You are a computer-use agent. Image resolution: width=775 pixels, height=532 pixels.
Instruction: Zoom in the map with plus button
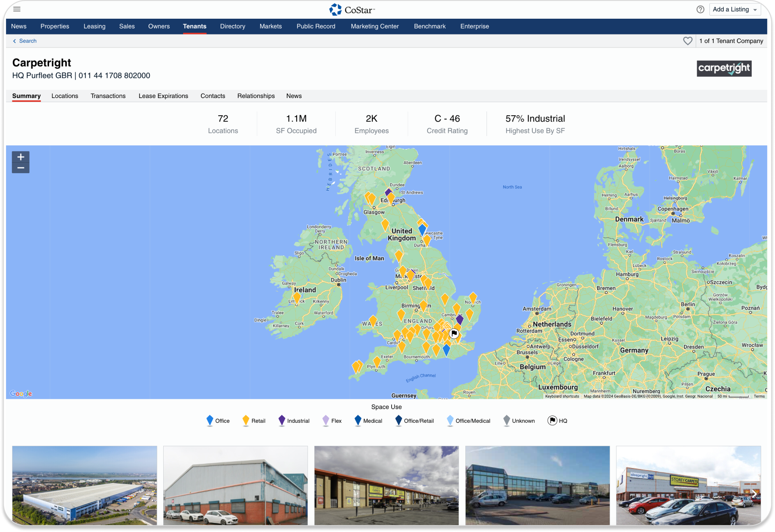click(21, 157)
